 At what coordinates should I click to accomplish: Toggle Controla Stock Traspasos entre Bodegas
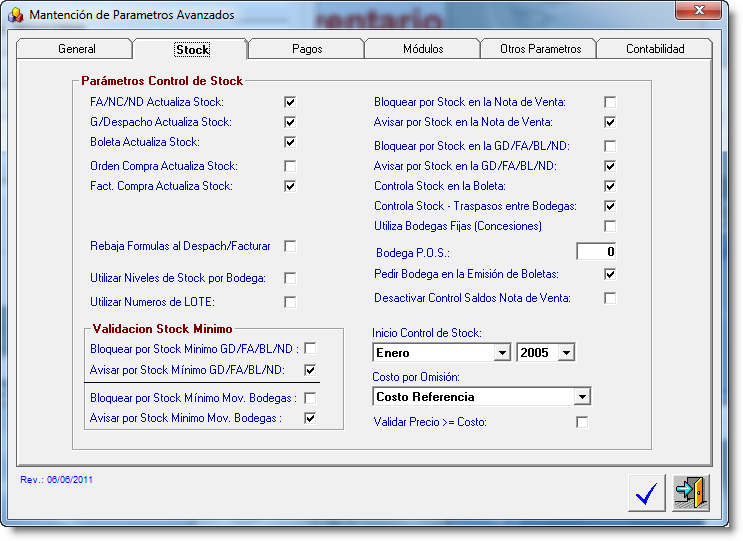click(610, 206)
